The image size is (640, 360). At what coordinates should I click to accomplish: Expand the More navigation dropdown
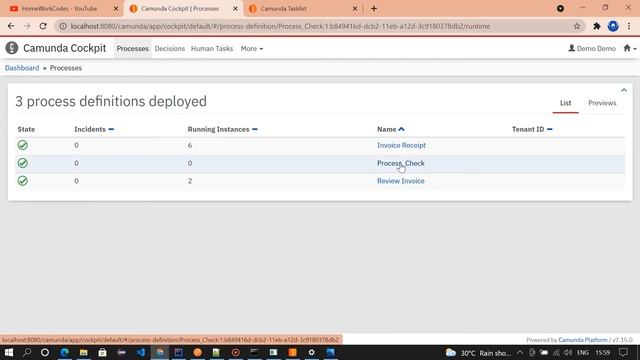[251, 49]
